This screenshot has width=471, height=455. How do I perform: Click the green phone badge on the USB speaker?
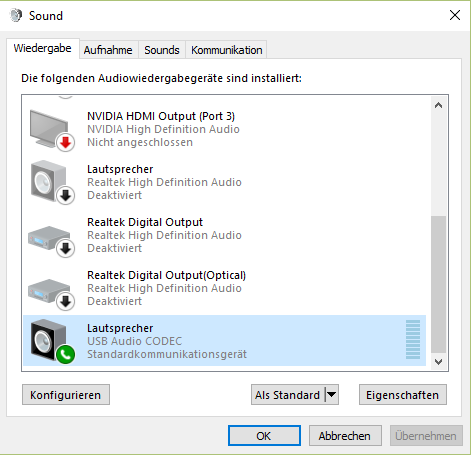click(x=65, y=355)
